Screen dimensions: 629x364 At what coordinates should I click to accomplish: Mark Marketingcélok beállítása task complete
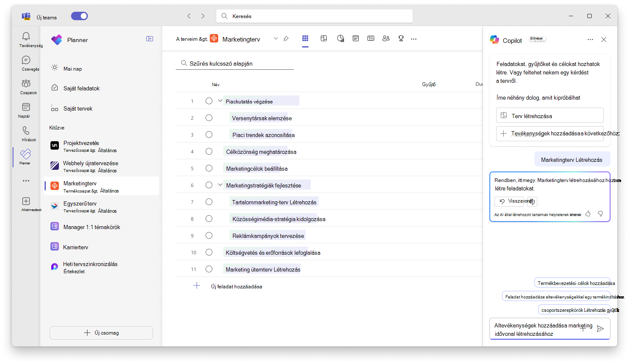click(209, 168)
